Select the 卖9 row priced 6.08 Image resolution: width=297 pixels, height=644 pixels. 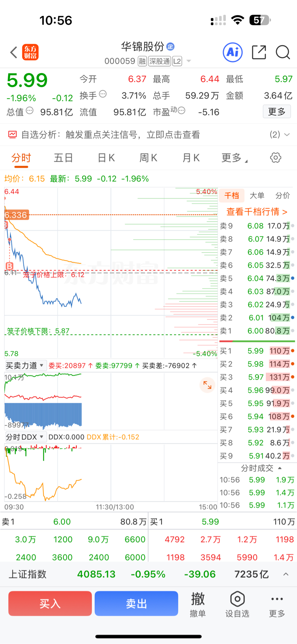click(x=257, y=226)
